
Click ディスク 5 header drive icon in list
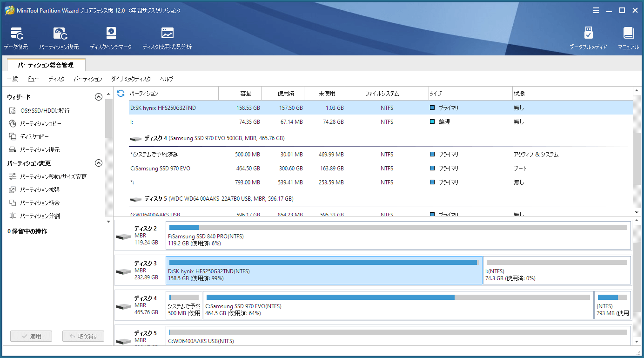[136, 199]
